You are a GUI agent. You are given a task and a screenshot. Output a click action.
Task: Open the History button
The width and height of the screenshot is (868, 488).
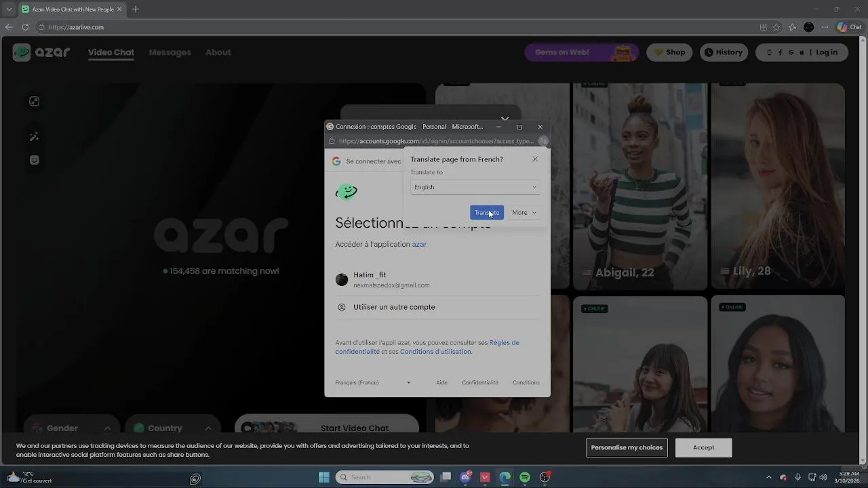click(724, 52)
